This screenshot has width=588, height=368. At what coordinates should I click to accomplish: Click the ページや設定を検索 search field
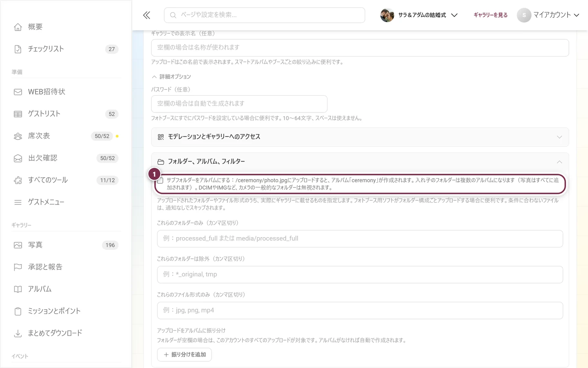pos(265,15)
